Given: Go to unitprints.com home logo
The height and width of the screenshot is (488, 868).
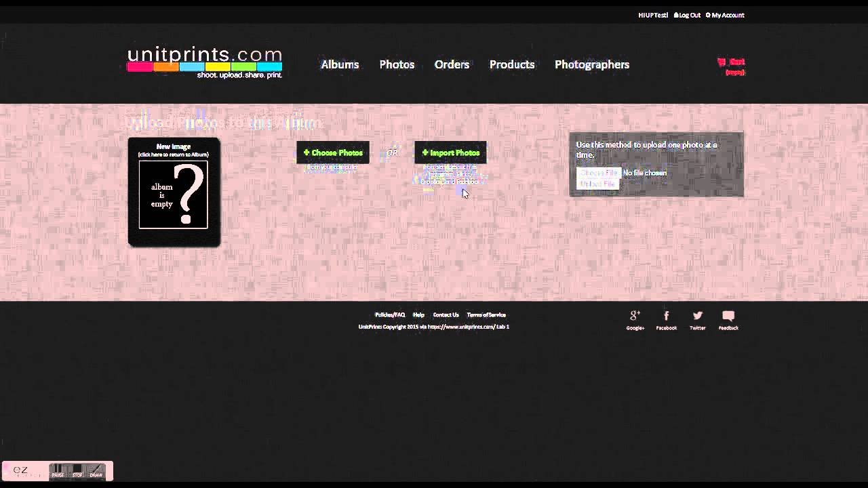Looking at the screenshot, I should (204, 62).
